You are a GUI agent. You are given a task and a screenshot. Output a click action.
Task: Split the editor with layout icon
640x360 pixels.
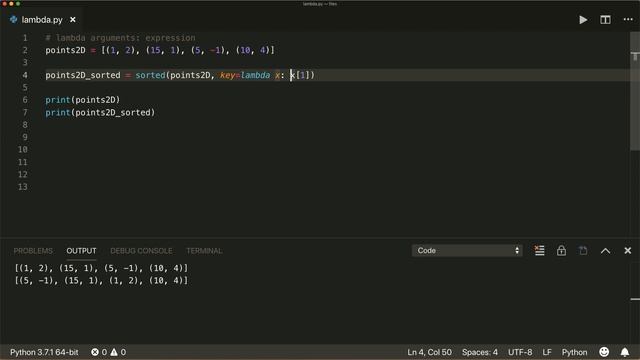pyautogui.click(x=605, y=20)
